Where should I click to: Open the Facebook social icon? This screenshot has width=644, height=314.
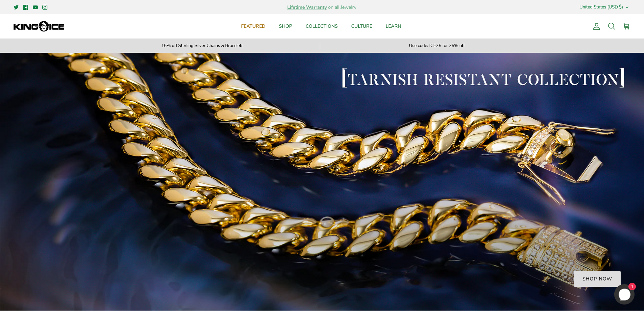[25, 7]
